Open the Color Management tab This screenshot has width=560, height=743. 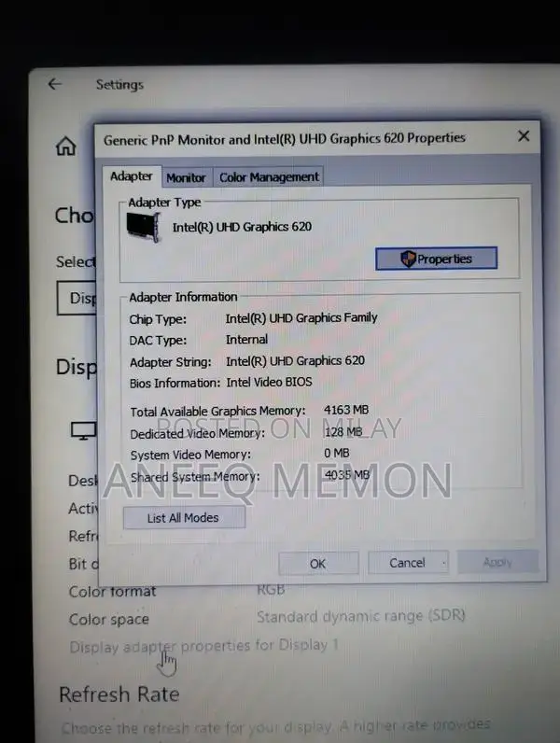point(269,177)
